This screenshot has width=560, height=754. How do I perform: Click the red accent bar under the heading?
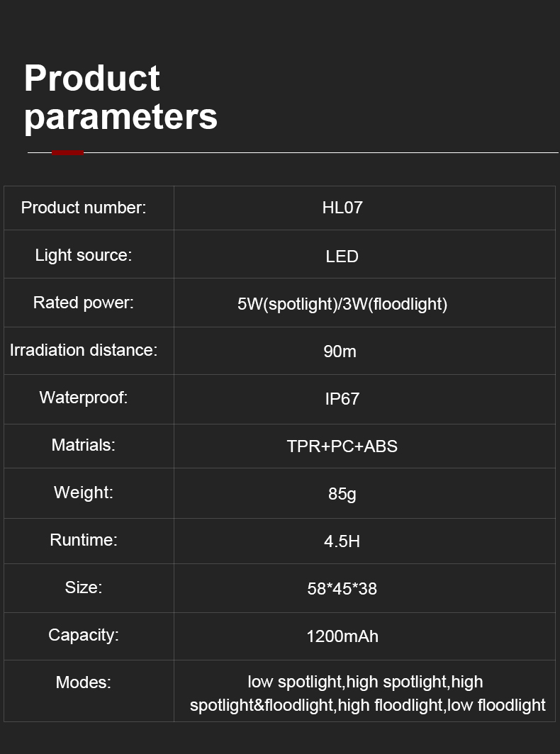pos(68,152)
